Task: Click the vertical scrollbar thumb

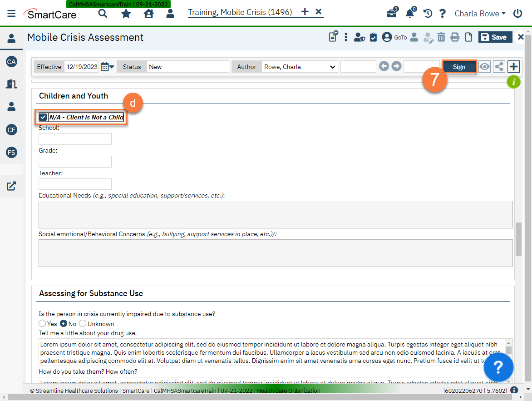Action: [x=518, y=239]
